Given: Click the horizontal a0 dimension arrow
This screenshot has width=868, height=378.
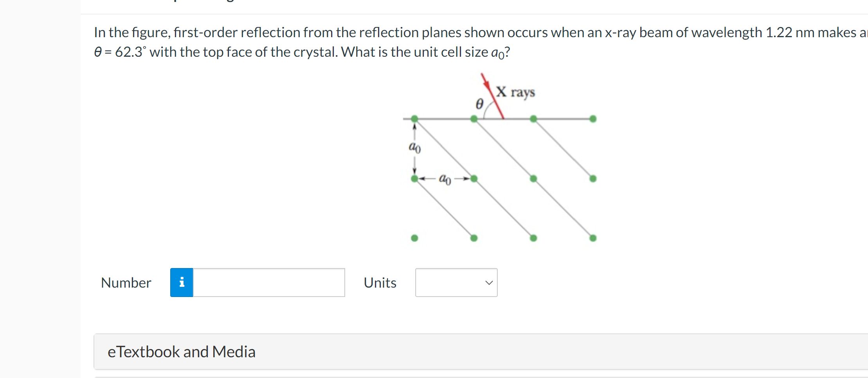Looking at the screenshot, I should pyautogui.click(x=445, y=179).
